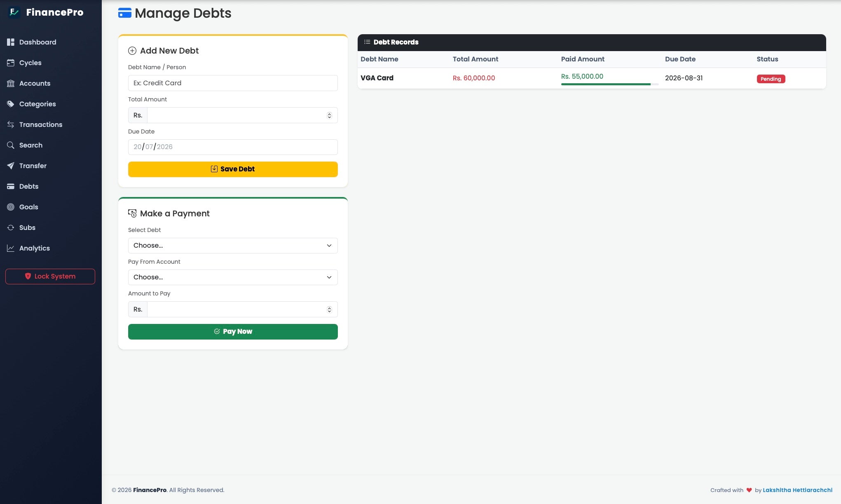Click the Search magnifier icon
The width and height of the screenshot is (841, 504).
click(x=11, y=145)
